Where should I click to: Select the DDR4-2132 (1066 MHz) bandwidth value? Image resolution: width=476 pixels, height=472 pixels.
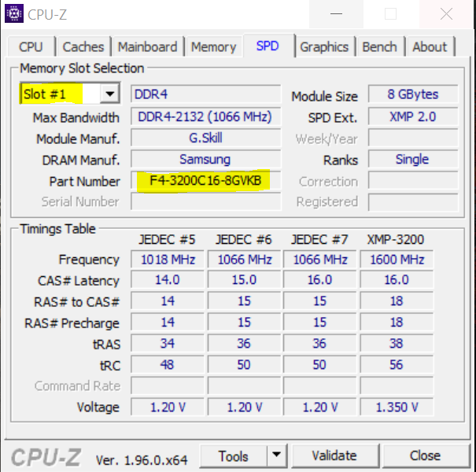tap(206, 116)
